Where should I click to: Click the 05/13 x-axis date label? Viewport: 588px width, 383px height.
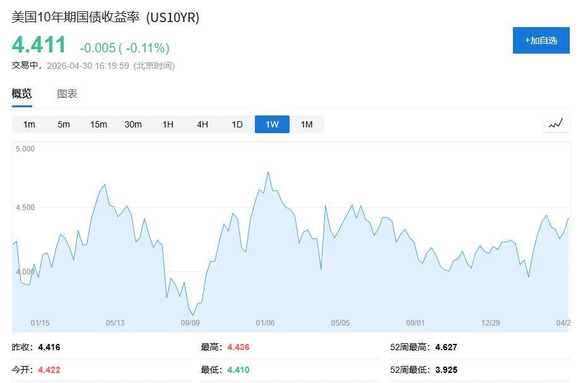115,322
